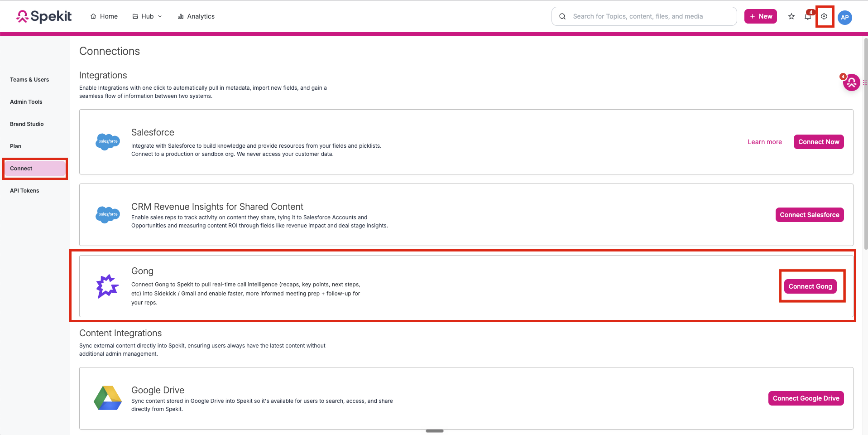
Task: Click the search magnifier icon
Action: coord(562,16)
